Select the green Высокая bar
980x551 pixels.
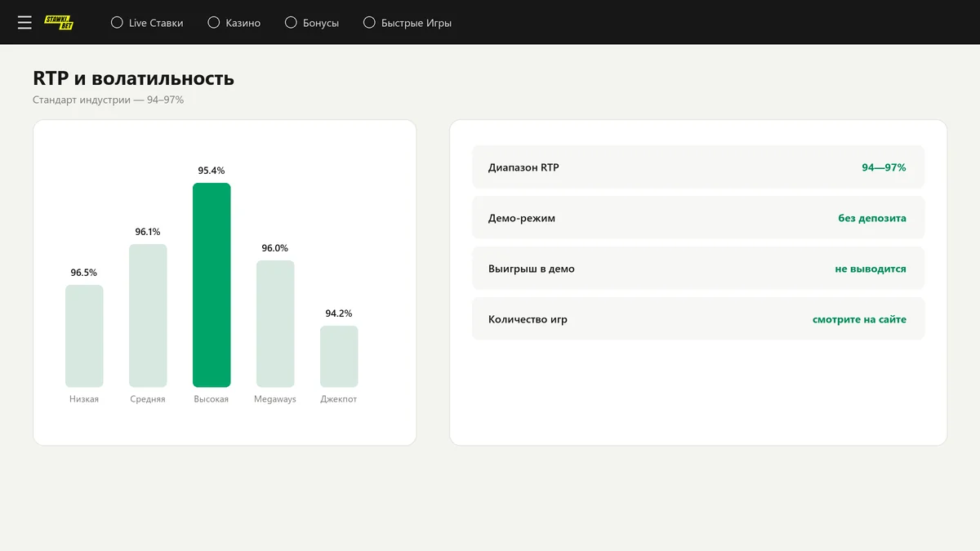pos(212,285)
